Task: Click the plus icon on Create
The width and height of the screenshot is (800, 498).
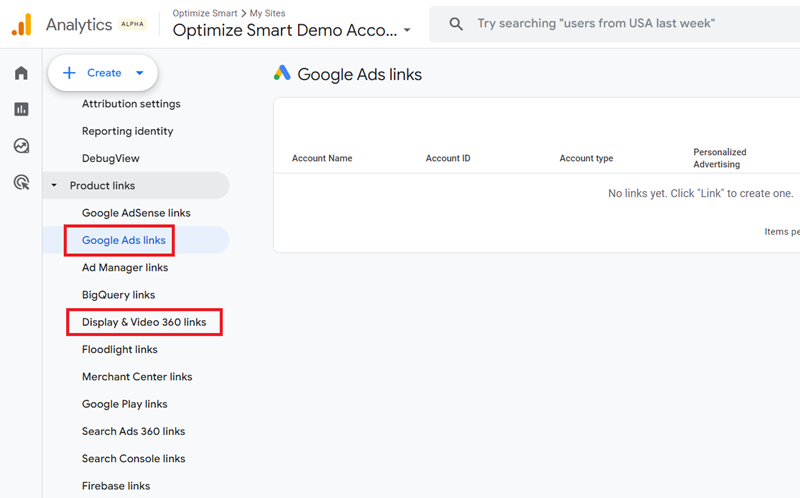Action: 69,73
